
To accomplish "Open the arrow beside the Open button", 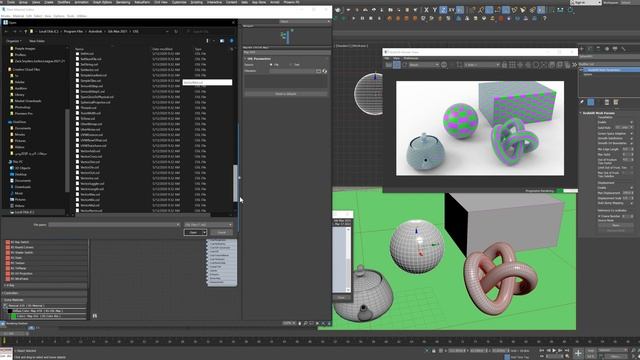I will (204, 232).
